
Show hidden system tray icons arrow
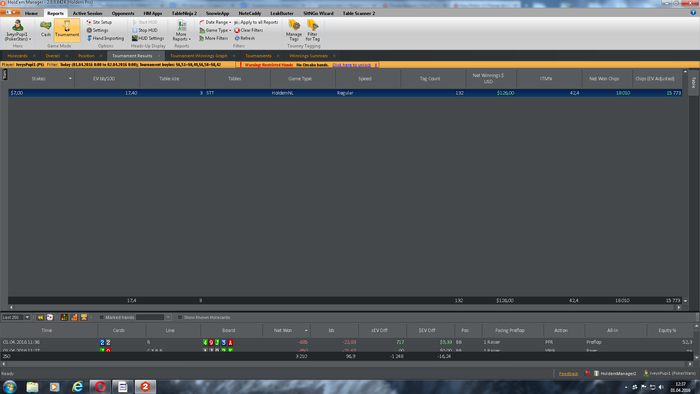click(x=626, y=387)
